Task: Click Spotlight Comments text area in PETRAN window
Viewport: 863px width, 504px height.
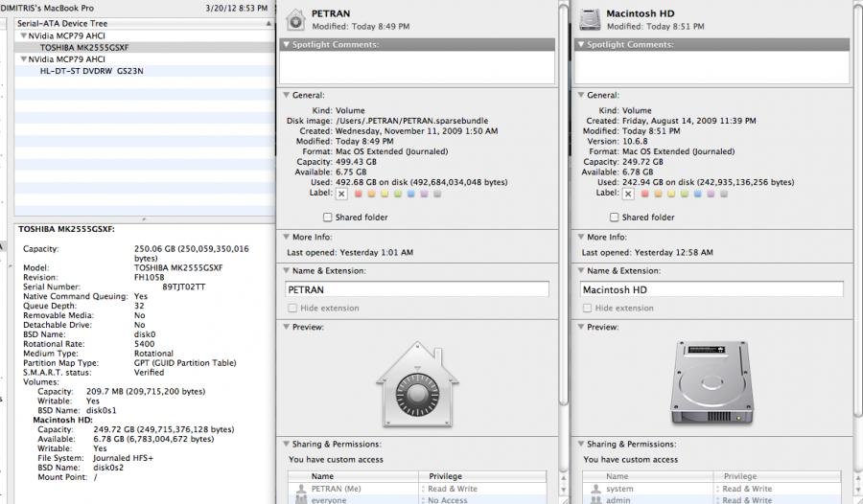Action: click(417, 67)
